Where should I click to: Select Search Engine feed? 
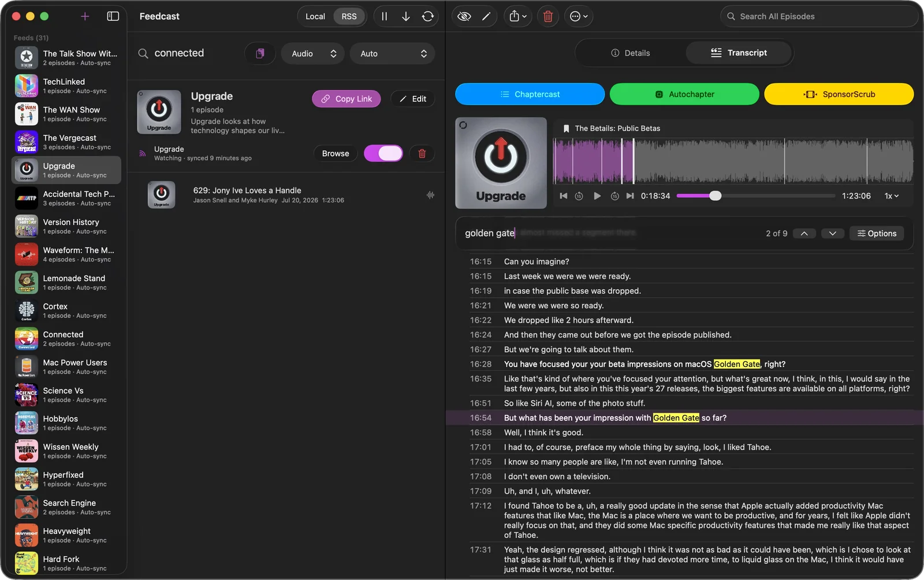66,507
